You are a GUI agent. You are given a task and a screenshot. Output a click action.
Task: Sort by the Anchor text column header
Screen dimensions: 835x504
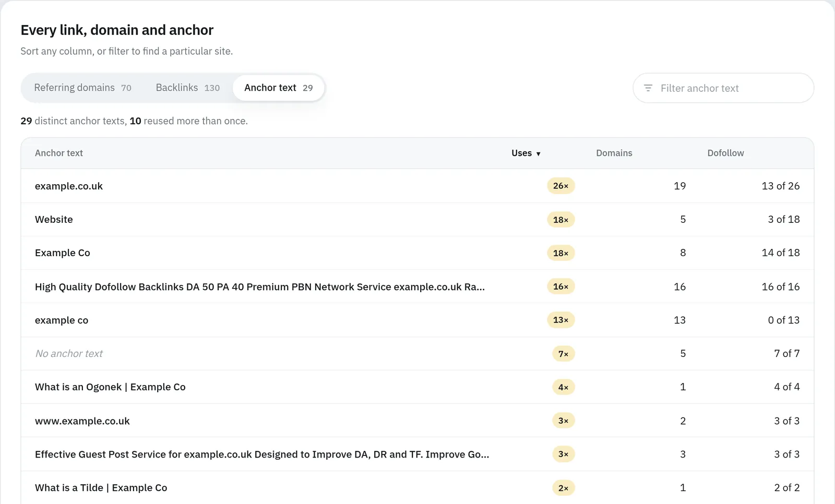(59, 153)
